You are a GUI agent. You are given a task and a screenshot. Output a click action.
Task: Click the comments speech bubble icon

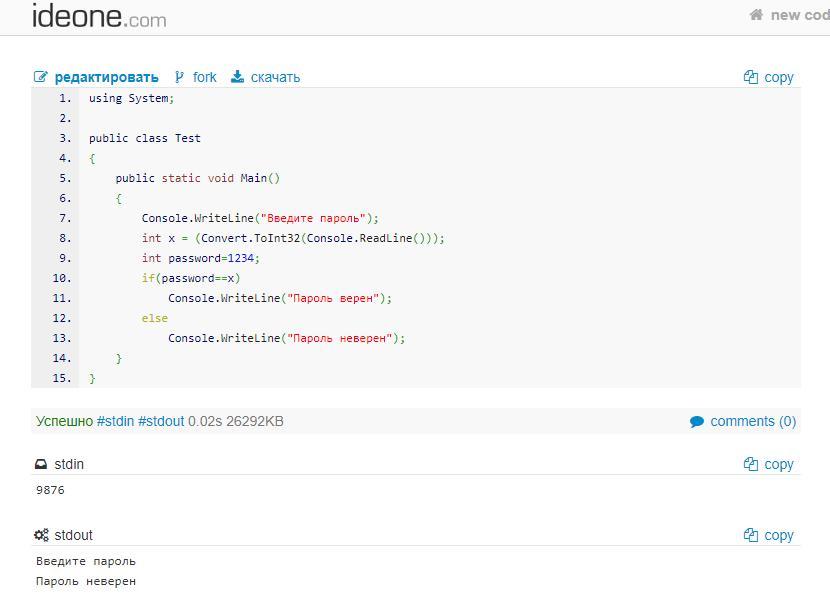tap(697, 422)
